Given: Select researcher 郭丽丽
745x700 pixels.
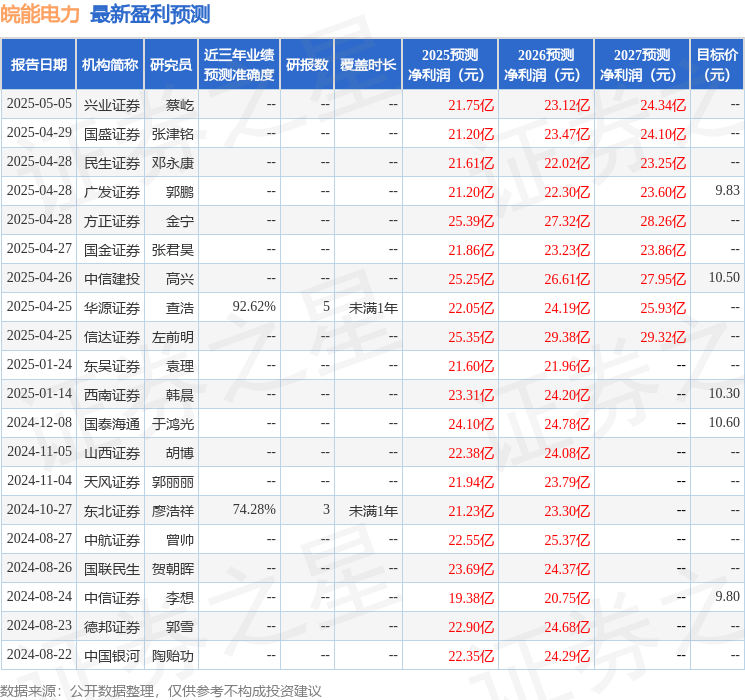Looking at the screenshot, I should [x=172, y=482].
